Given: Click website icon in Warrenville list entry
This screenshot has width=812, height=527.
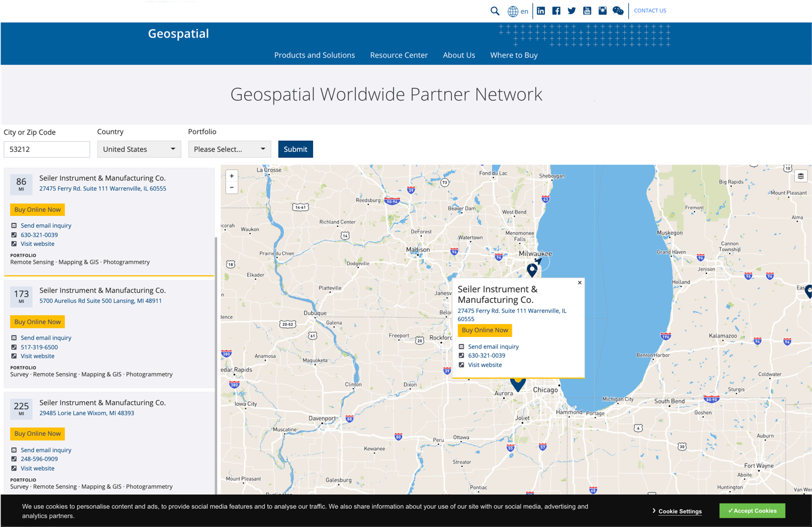Looking at the screenshot, I should pyautogui.click(x=14, y=244).
